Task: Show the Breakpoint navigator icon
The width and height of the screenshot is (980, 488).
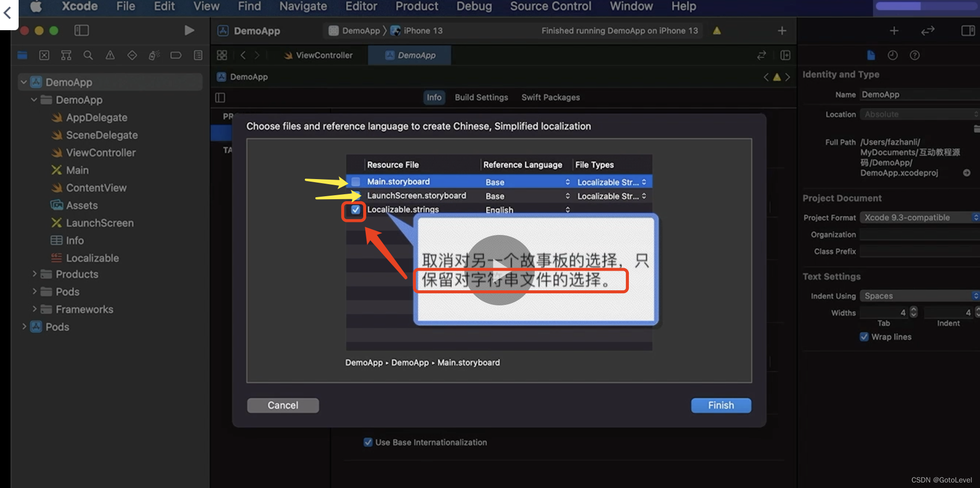Action: click(x=176, y=55)
